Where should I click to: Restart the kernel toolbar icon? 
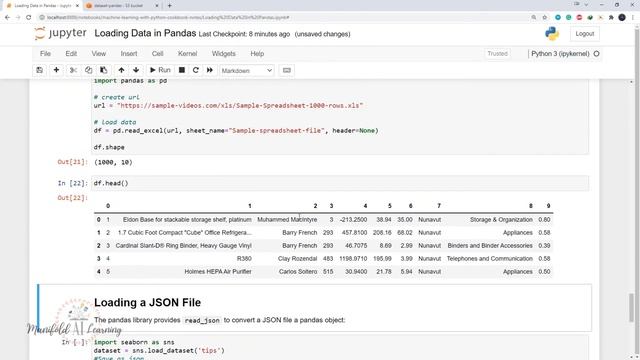pos(196,70)
